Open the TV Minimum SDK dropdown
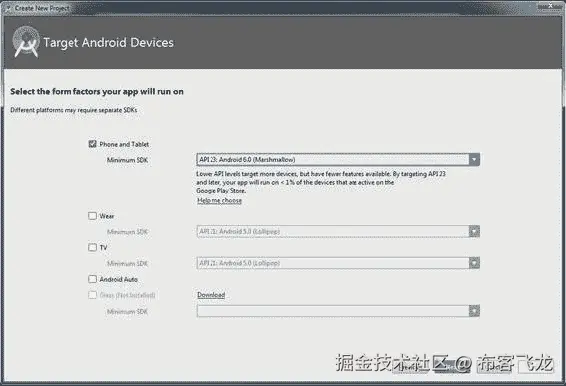 click(x=338, y=263)
